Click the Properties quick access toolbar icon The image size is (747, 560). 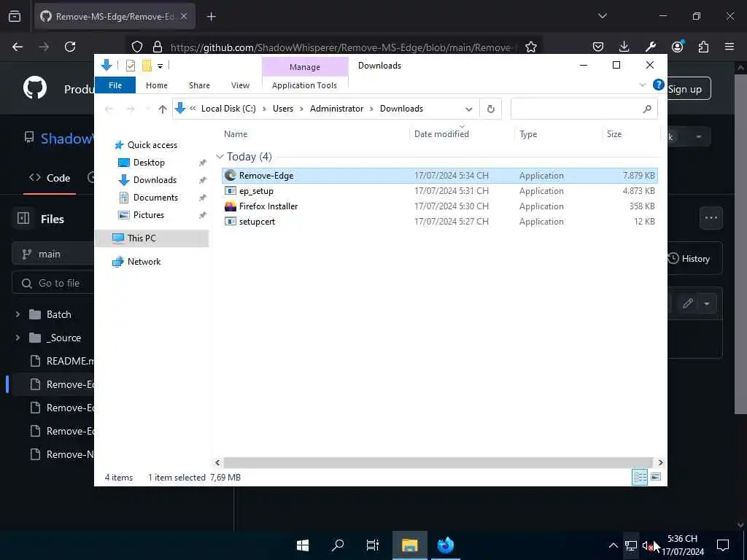tap(130, 65)
